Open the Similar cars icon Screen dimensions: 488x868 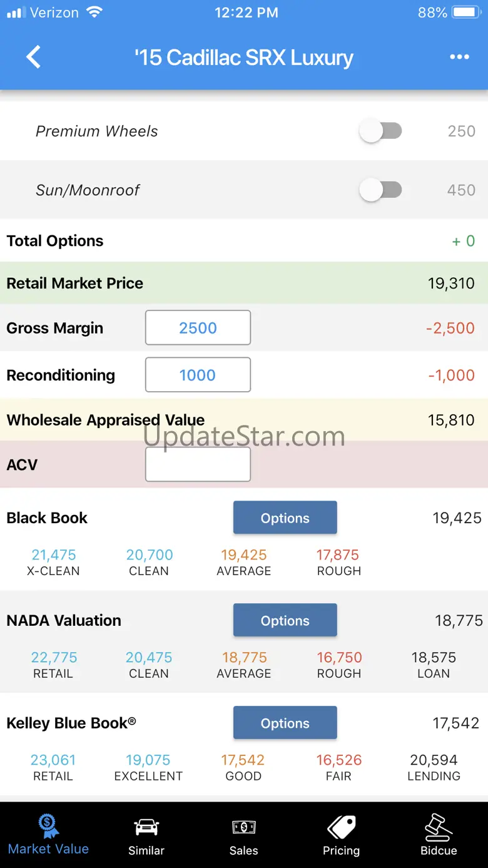(146, 827)
